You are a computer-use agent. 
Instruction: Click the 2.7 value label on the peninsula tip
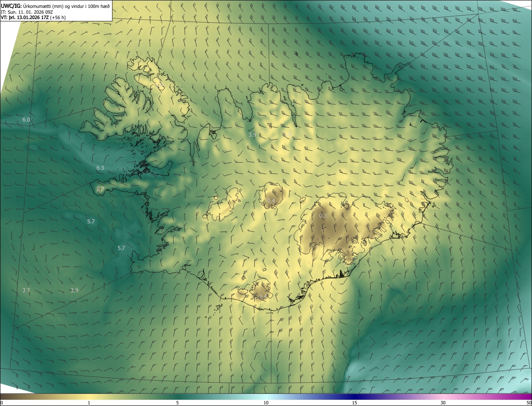click(100, 189)
